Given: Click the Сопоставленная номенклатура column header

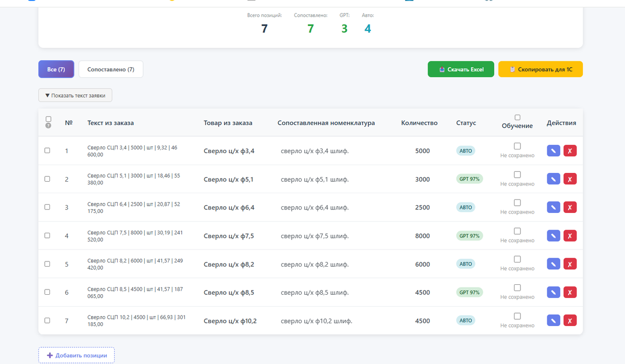Looking at the screenshot, I should point(326,123).
